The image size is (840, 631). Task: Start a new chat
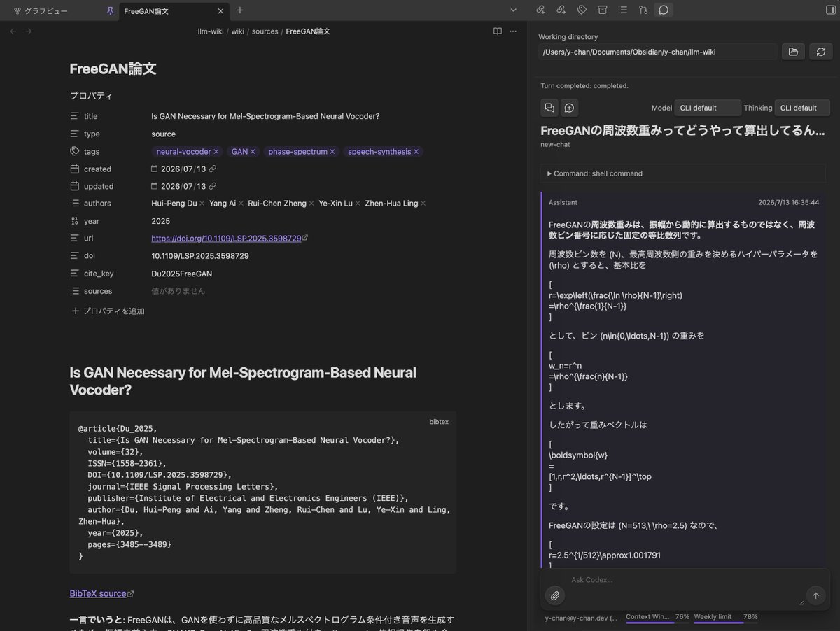[569, 108]
